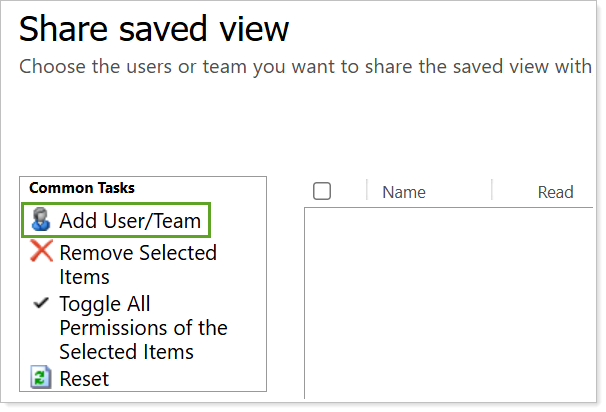Click the divider between Name and Read columns
This screenshot has height=412, width=606.
coord(492,191)
